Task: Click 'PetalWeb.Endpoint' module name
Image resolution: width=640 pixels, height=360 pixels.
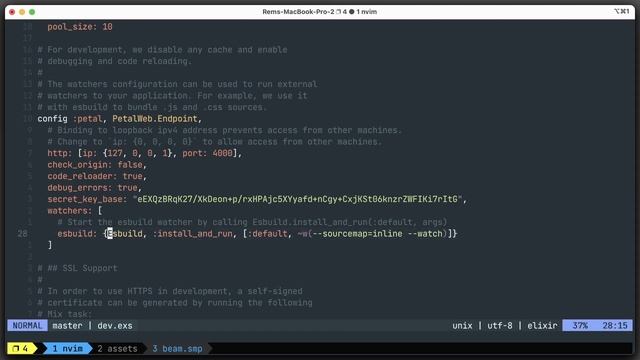Action: coord(155,119)
